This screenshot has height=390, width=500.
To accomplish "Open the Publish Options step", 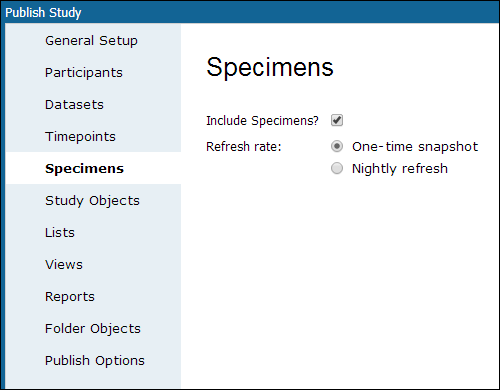I will [95, 361].
